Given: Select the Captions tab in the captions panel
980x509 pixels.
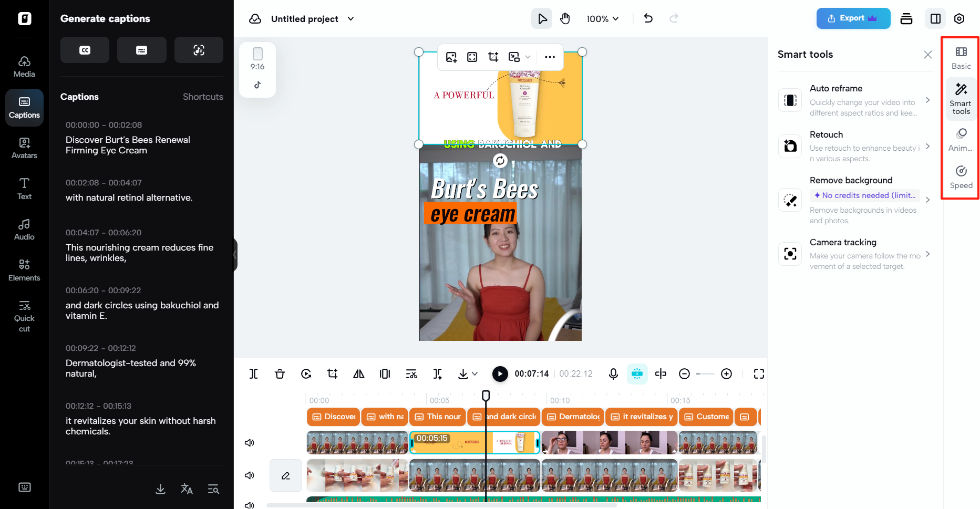Looking at the screenshot, I should tap(79, 97).
